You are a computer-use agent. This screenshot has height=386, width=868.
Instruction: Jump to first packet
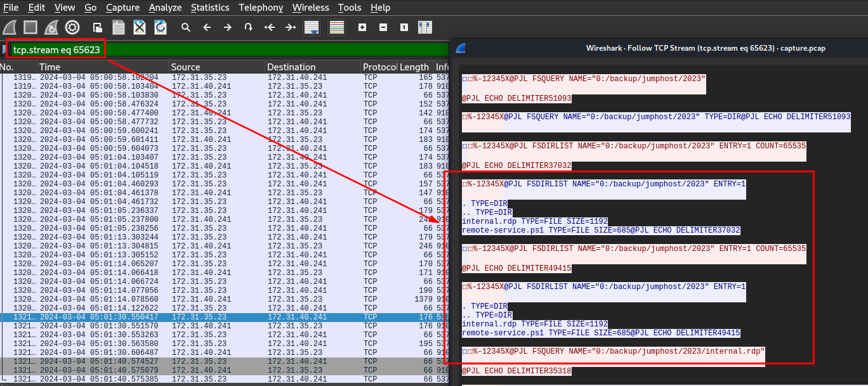[x=270, y=27]
